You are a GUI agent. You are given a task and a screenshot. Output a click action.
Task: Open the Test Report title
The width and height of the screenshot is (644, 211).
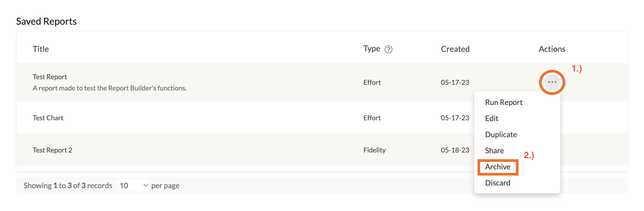click(50, 77)
